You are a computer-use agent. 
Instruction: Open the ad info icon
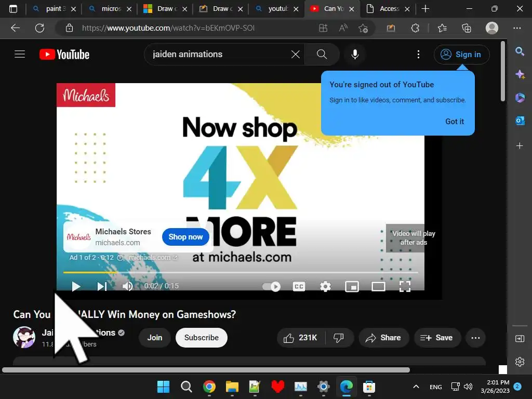pyautogui.click(x=120, y=258)
